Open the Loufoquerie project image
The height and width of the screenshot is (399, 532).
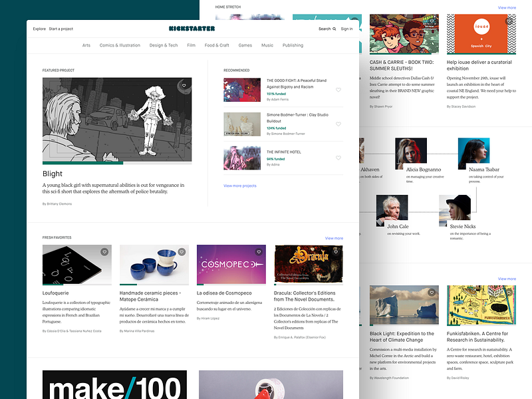tap(77, 264)
